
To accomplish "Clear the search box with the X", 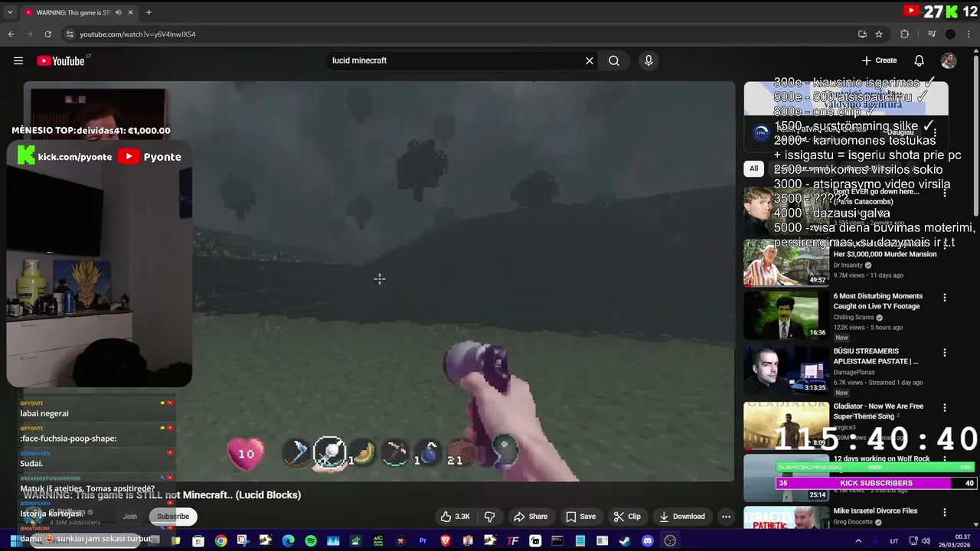I will (x=590, y=60).
